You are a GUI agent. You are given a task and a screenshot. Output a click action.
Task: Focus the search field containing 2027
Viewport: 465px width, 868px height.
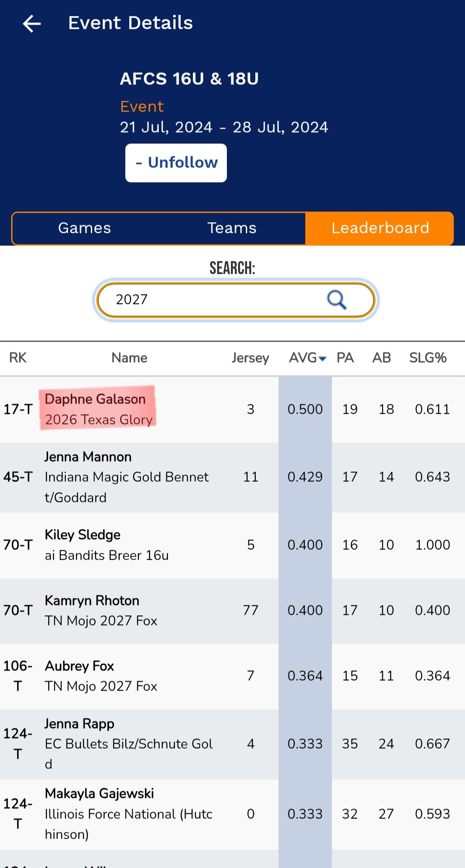click(236, 300)
